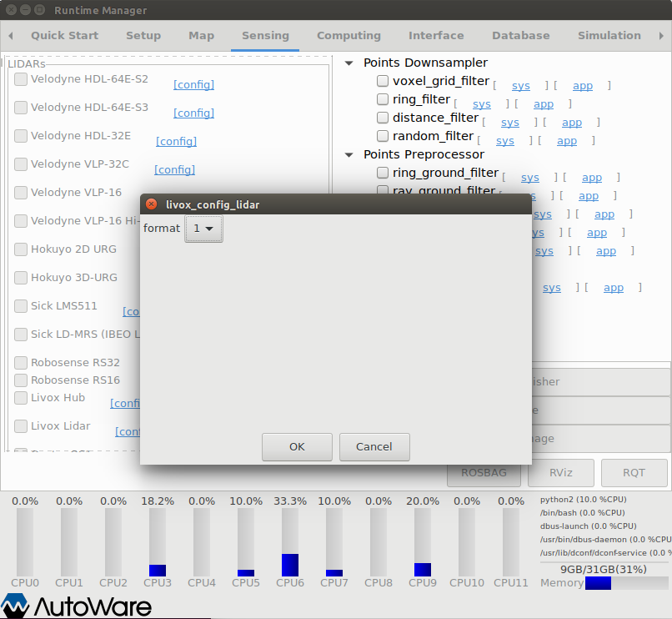Viewport: 672px width, 619px height.
Task: Open the Setup tab
Action: (x=143, y=36)
